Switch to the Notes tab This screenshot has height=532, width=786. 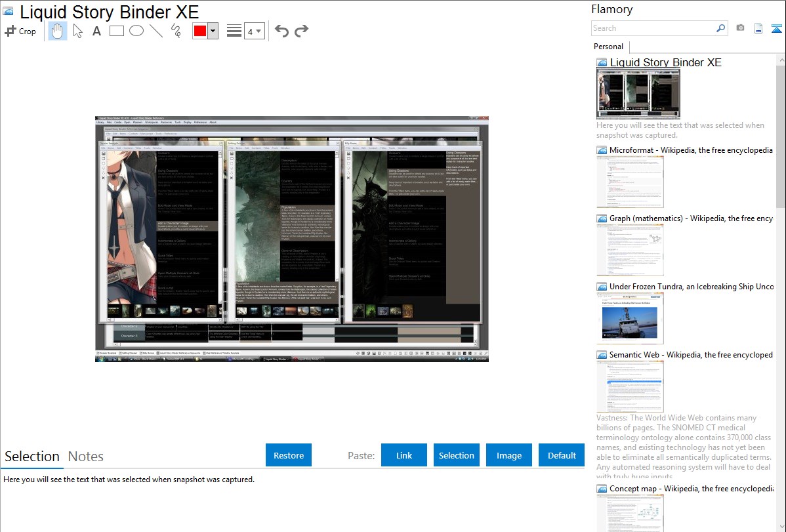[x=86, y=457]
